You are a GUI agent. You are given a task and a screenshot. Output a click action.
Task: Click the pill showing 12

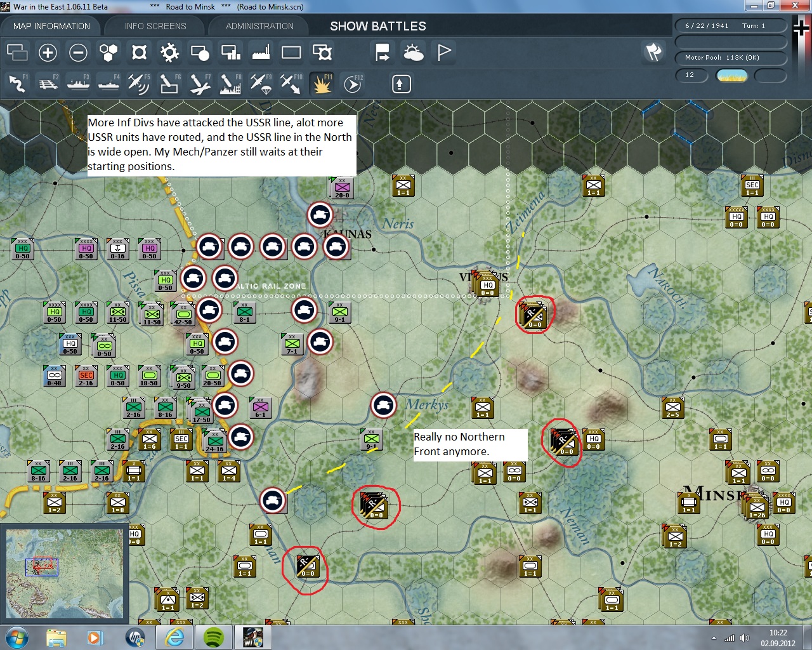(691, 76)
